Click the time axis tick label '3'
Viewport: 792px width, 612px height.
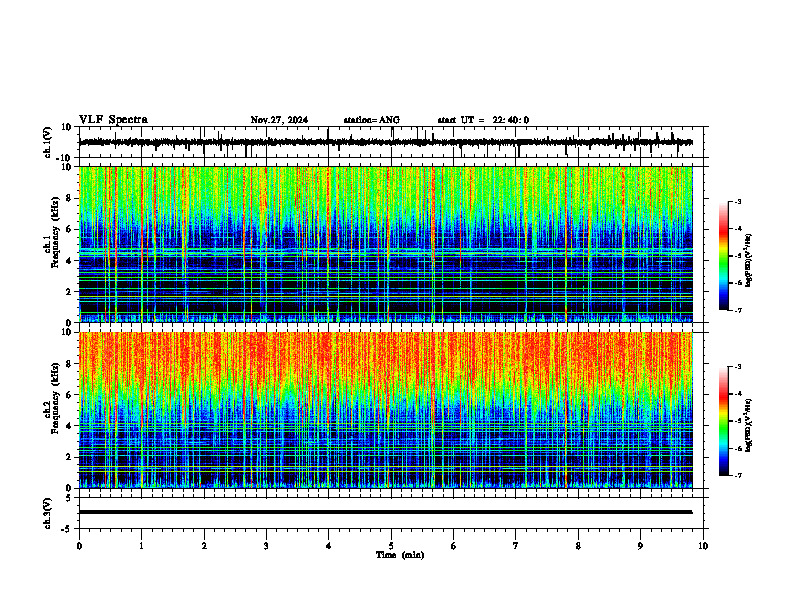pos(266,546)
